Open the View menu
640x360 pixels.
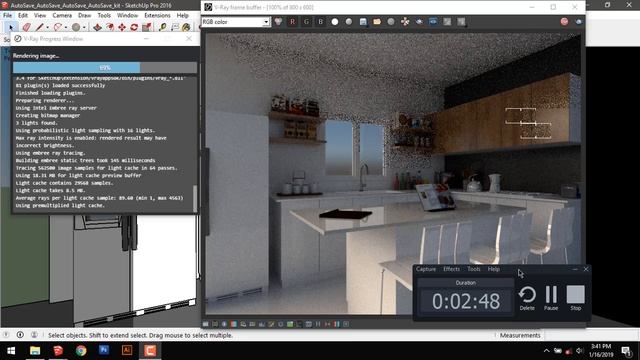click(x=40, y=15)
